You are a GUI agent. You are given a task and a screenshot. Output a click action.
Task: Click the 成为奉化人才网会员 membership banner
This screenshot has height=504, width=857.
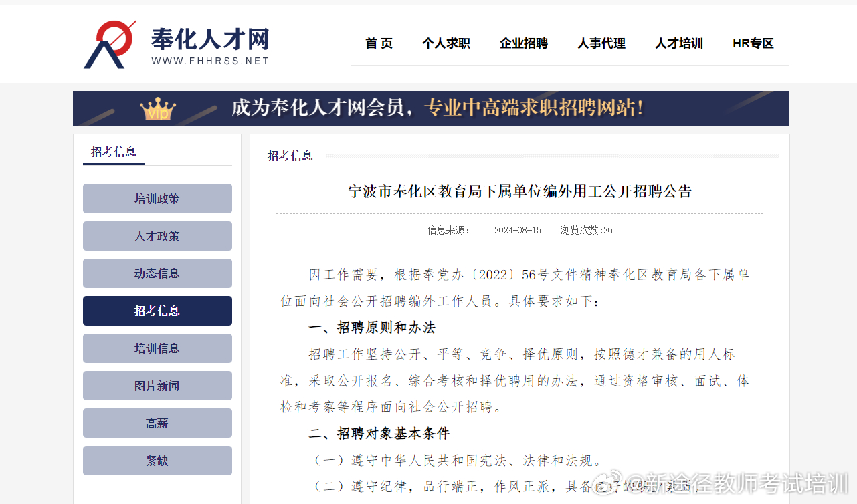click(x=437, y=108)
